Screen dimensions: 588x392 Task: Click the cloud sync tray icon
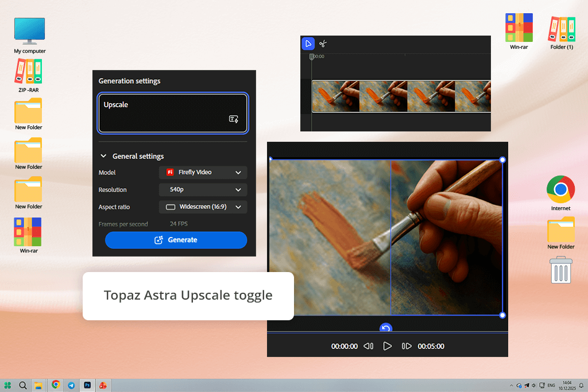pyautogui.click(x=519, y=385)
